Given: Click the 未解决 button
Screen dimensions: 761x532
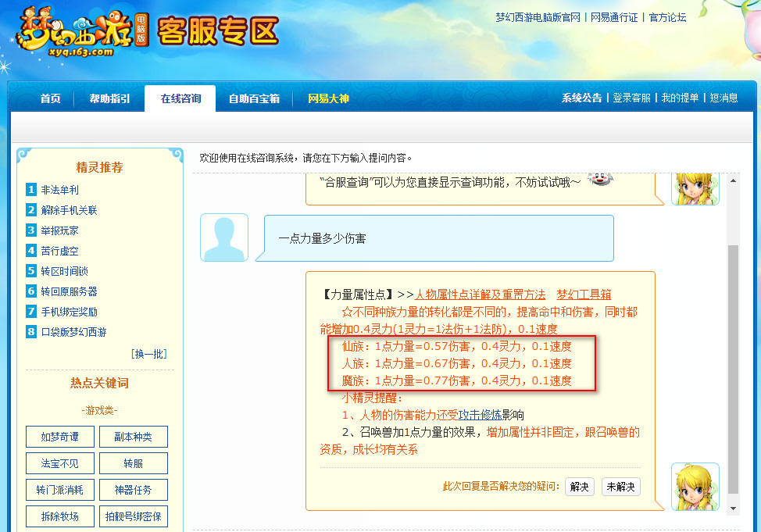Looking at the screenshot, I should (x=620, y=486).
